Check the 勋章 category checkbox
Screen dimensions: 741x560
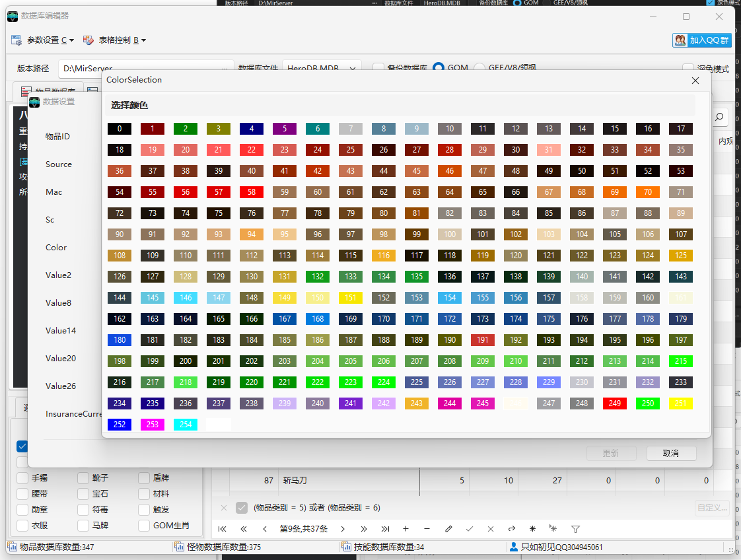[22, 510]
